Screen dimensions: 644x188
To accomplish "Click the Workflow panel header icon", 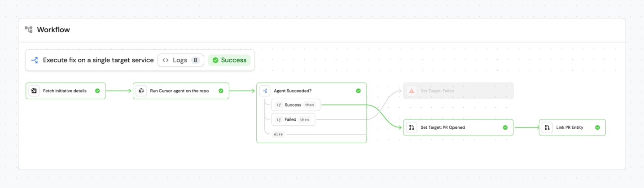I will [29, 30].
